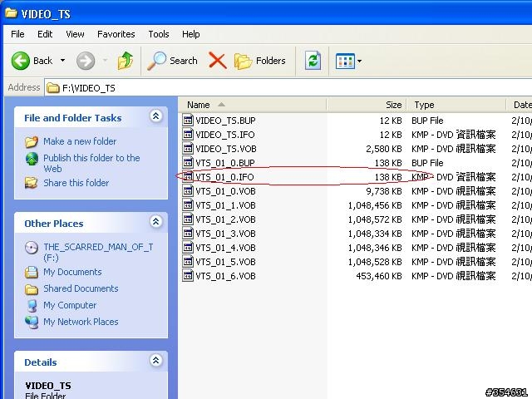Open Shared Documents link
The width and height of the screenshot is (532, 399).
click(x=81, y=288)
